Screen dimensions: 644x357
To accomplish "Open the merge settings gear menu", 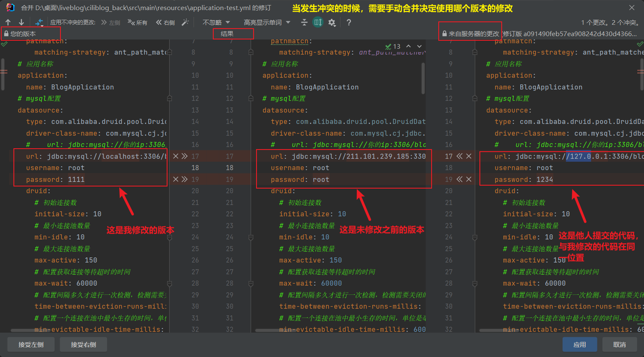I will pyautogui.click(x=332, y=22).
